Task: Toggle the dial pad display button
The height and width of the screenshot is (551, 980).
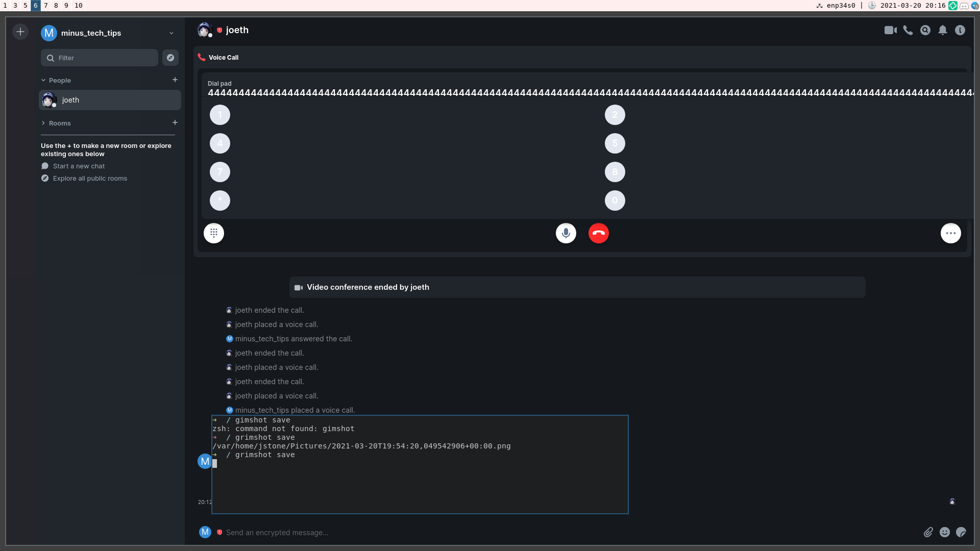Action: click(x=213, y=233)
